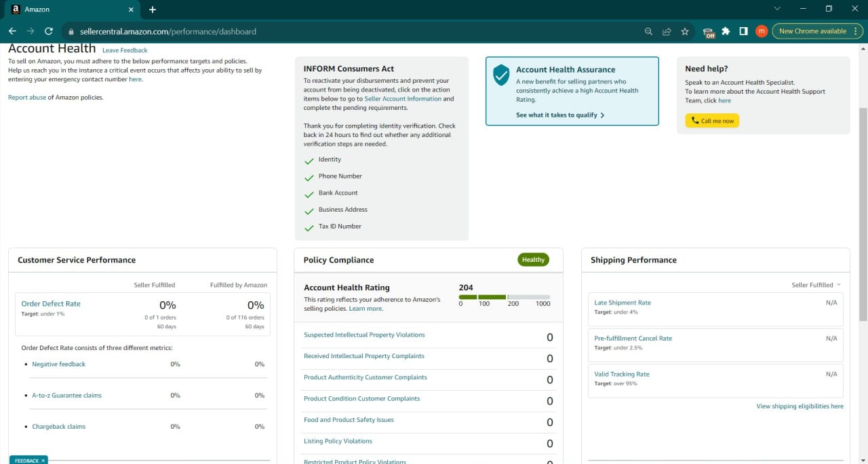Open View shipping eligibilities here link

click(800, 406)
